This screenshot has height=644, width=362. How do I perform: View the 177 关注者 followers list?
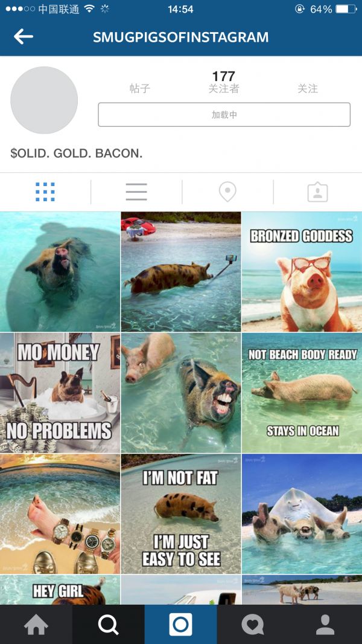[224, 82]
